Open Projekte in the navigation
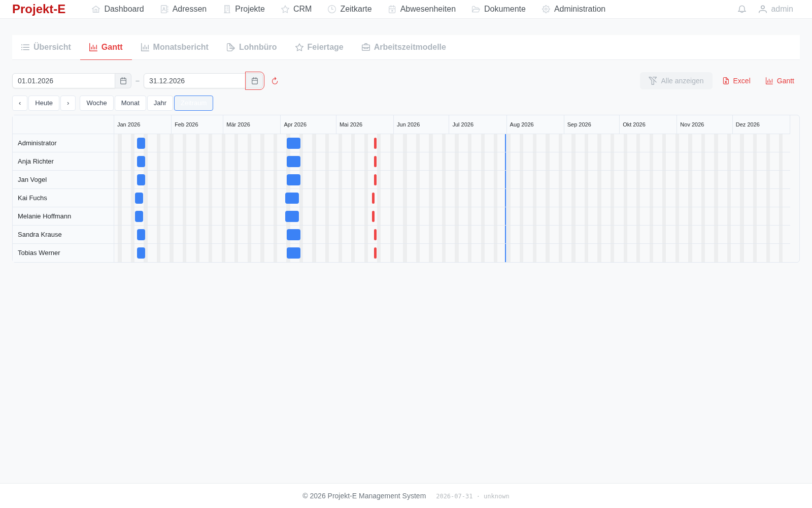 pos(244,9)
